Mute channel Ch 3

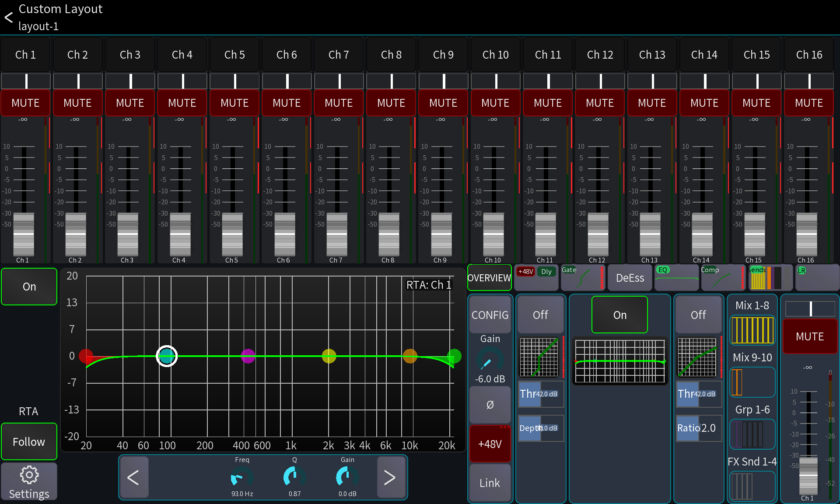pos(129,102)
